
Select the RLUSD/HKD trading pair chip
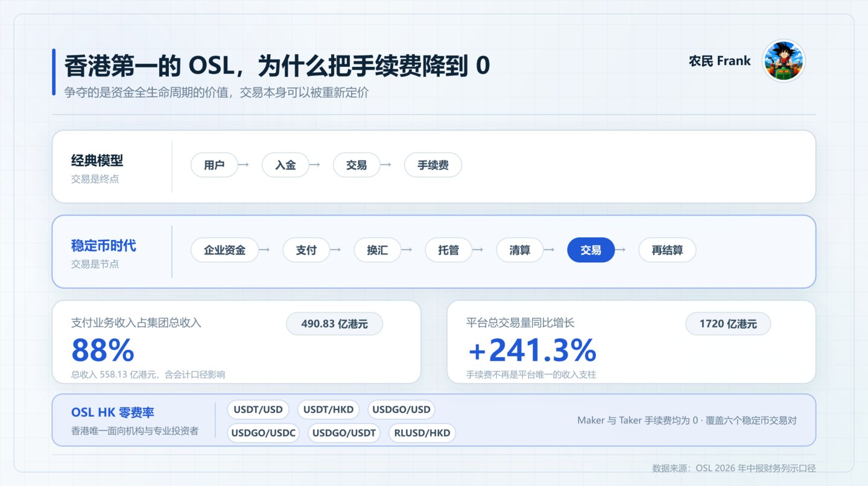422,433
